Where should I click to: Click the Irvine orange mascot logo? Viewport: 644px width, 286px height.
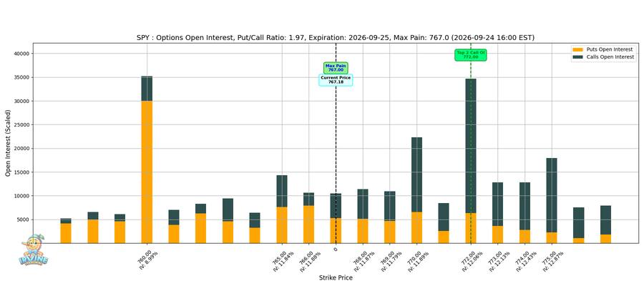point(33,250)
